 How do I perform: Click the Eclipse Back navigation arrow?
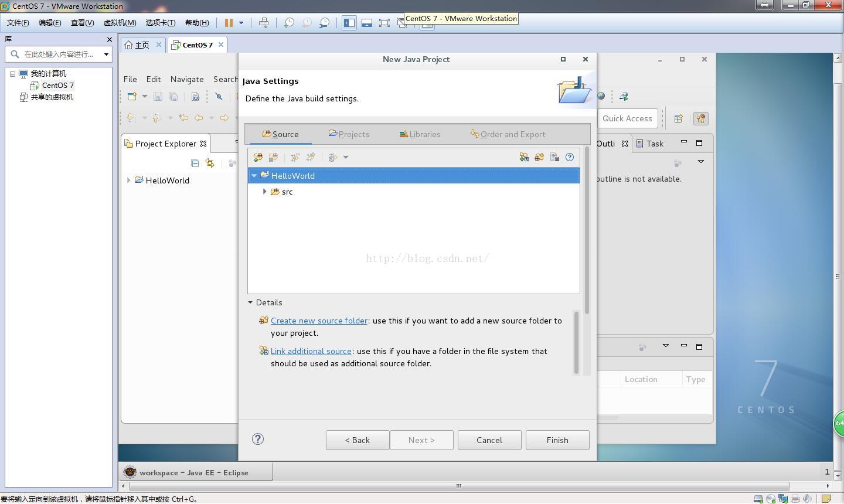pos(199,118)
